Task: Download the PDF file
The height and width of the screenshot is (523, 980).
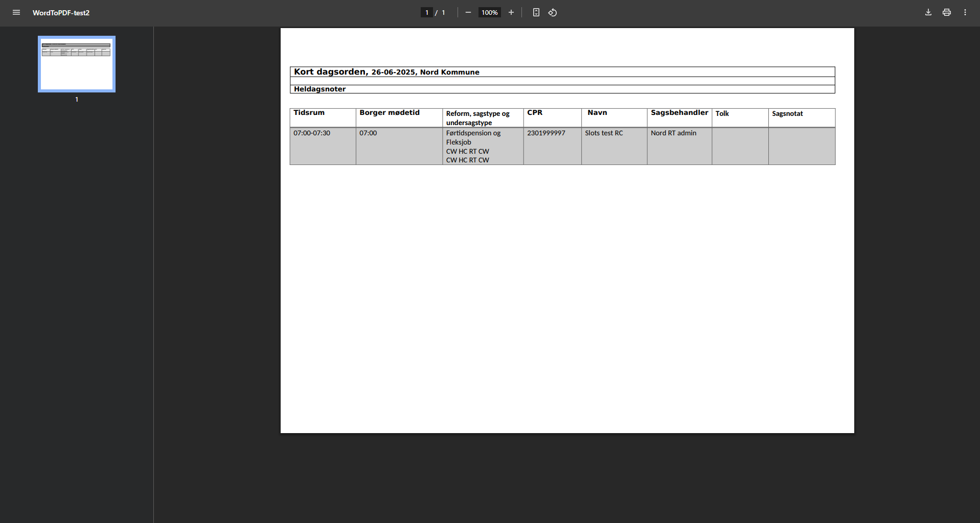Action: (x=928, y=13)
